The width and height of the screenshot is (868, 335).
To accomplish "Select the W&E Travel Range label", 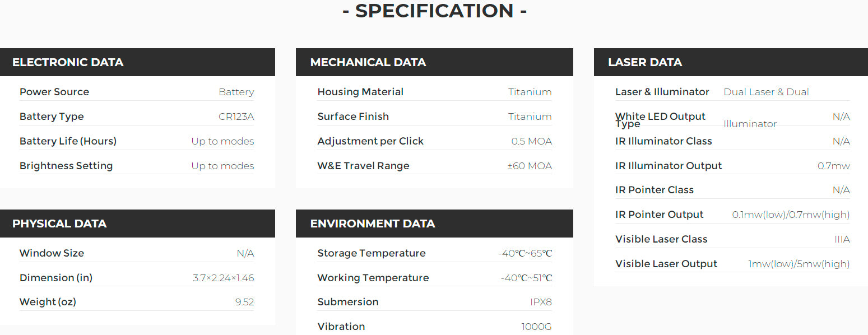I will (363, 166).
